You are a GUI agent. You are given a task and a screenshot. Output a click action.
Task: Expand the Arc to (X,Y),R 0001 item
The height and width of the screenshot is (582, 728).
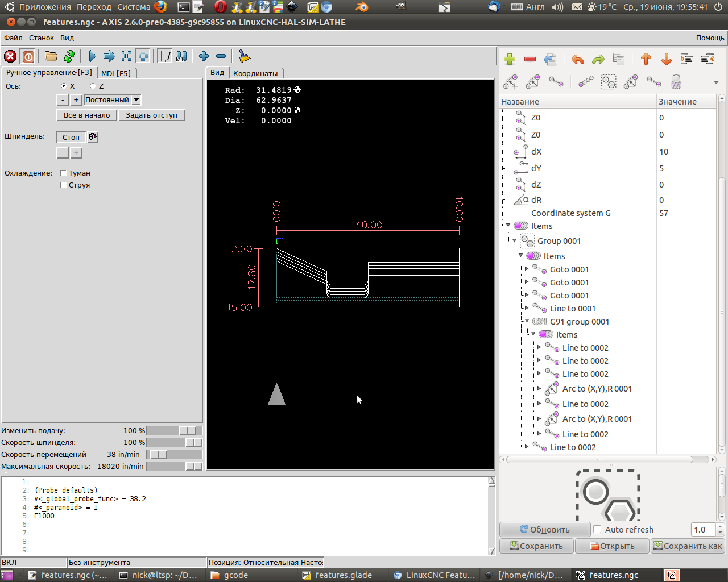point(539,389)
